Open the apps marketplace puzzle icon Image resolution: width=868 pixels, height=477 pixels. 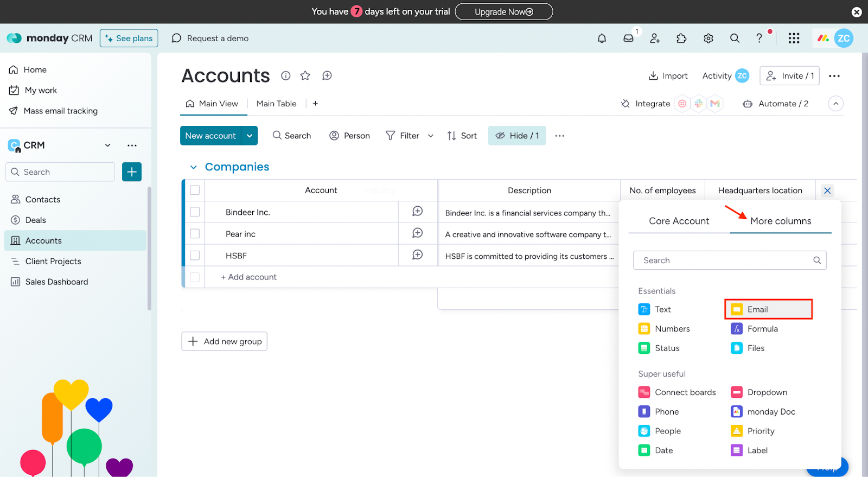click(x=681, y=39)
